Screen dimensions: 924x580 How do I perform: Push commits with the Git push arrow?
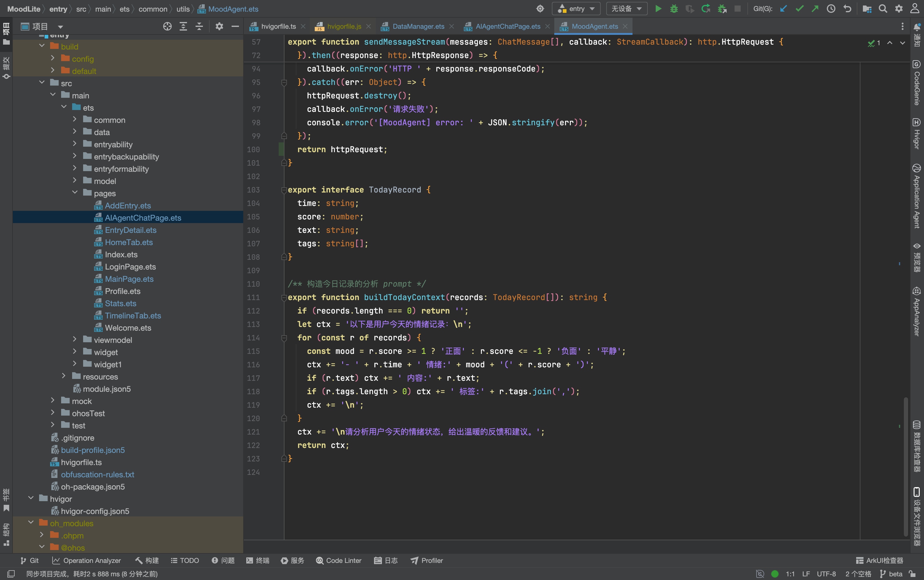tap(815, 9)
